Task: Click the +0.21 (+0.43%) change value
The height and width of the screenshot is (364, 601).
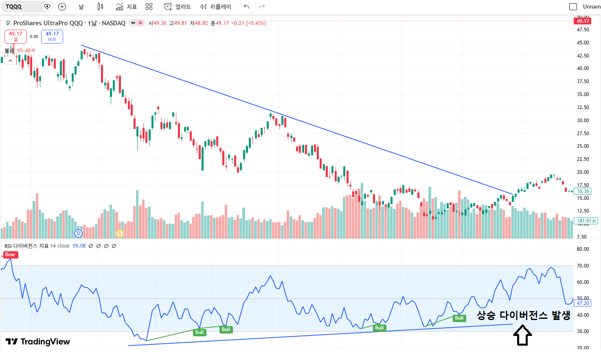Action: click(248, 23)
